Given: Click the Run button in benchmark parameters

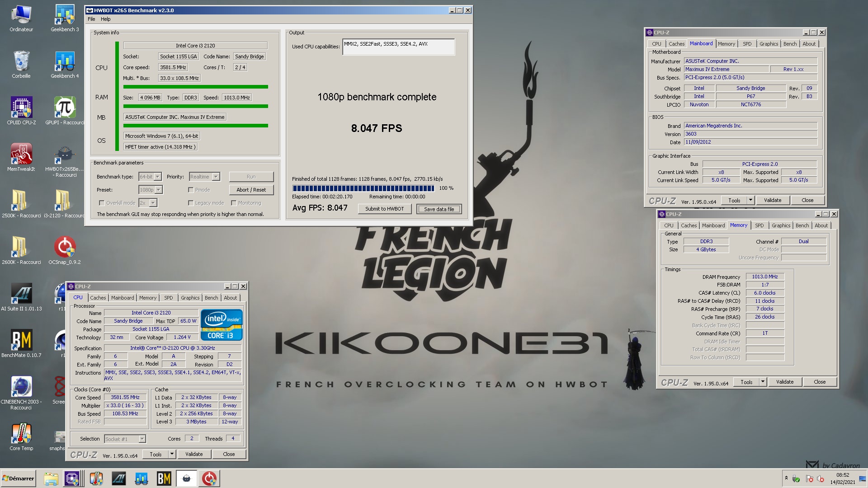Looking at the screenshot, I should point(251,177).
